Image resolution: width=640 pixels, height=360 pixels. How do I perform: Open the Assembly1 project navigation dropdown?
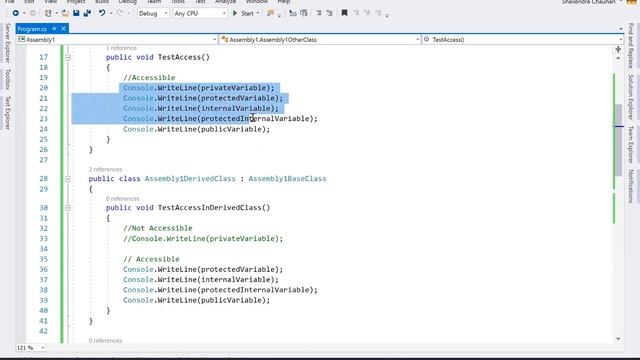point(117,40)
